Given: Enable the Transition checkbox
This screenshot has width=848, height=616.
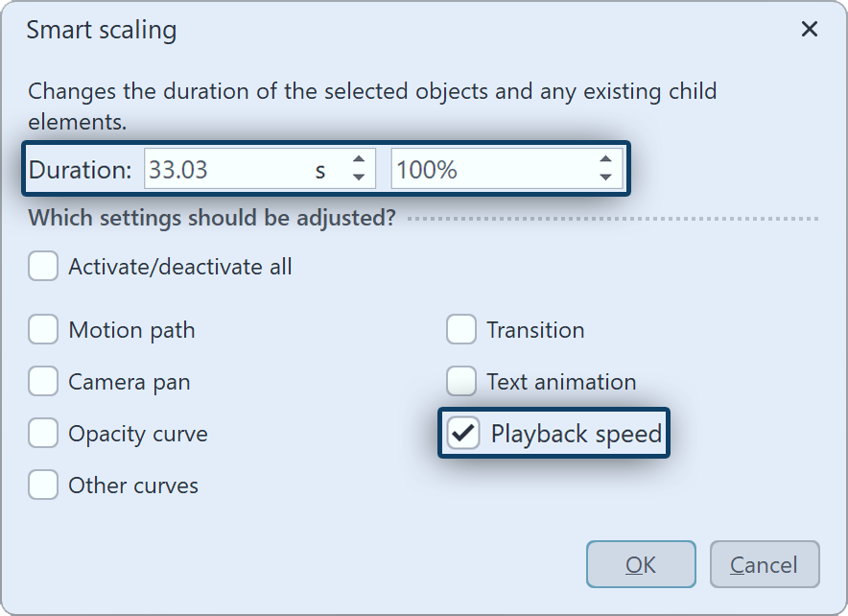Looking at the screenshot, I should coord(461,330).
